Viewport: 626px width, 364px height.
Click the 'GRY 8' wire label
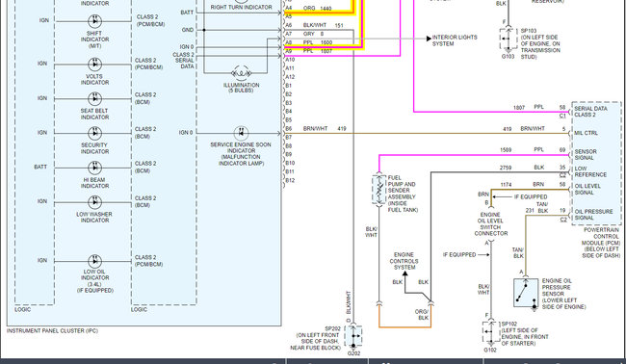click(x=313, y=34)
